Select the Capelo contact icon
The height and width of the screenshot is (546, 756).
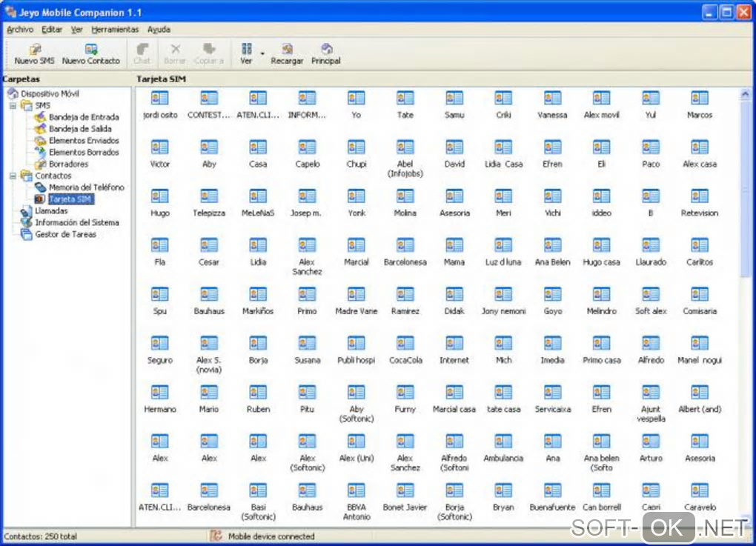click(x=307, y=147)
